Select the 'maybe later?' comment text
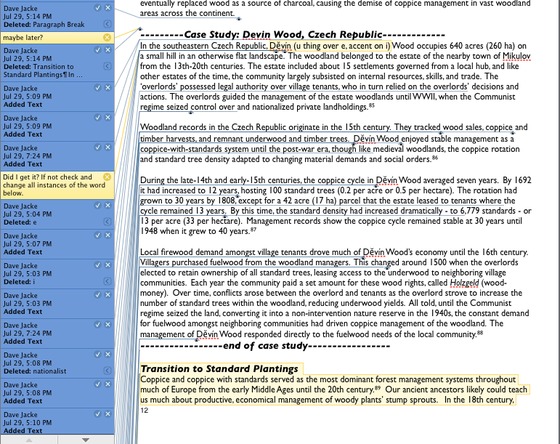560x444 pixels. pos(23,37)
